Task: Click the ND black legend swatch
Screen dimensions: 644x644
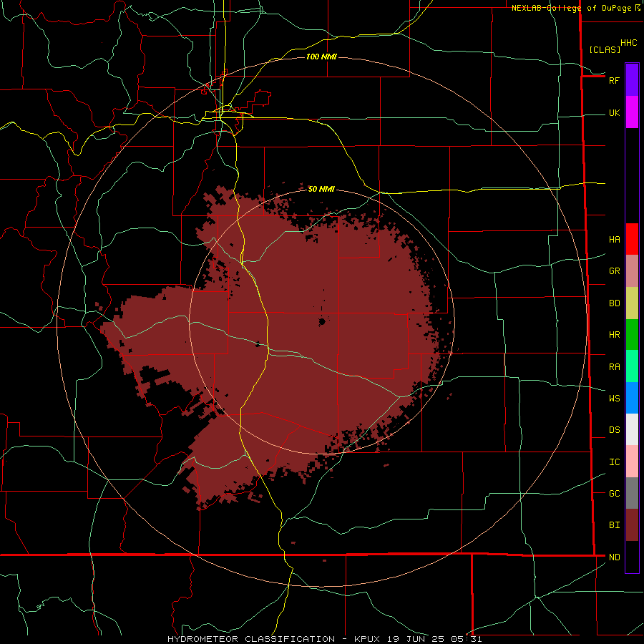Action: (x=632, y=557)
